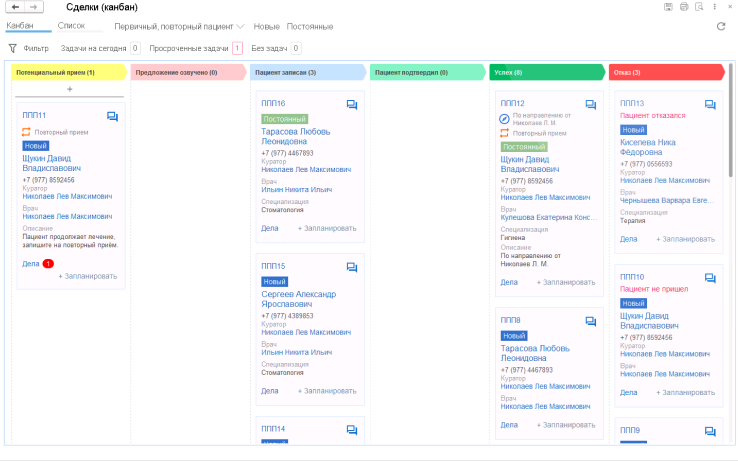
Task: Switch to the Список tab
Action: pos(71,25)
